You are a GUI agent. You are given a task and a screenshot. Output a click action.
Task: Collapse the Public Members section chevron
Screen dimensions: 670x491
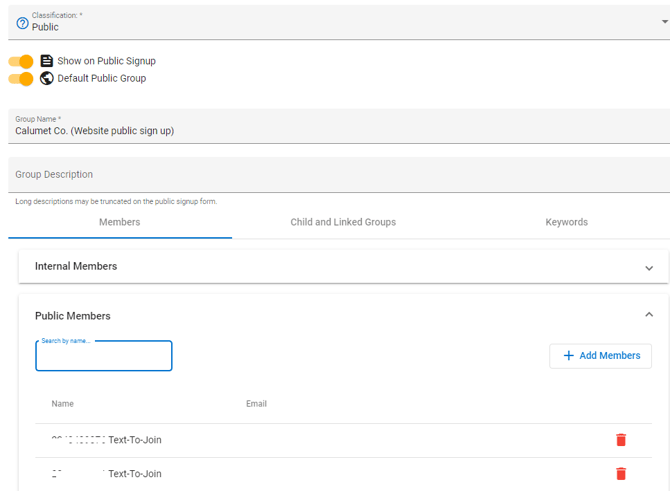(649, 315)
